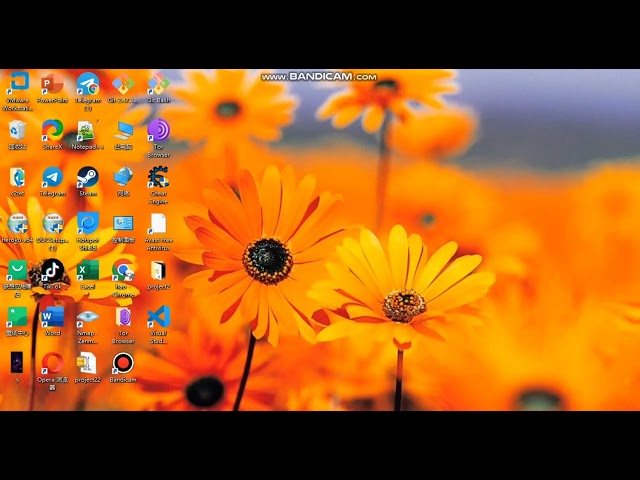Select the dark image file named s
The image size is (640, 480).
(x=17, y=367)
